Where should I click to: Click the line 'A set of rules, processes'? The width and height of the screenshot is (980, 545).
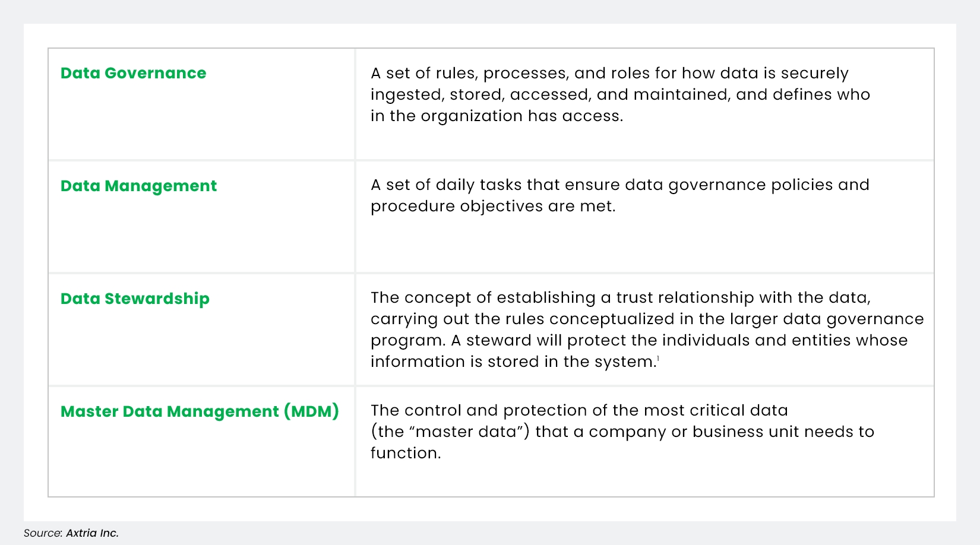609,73
